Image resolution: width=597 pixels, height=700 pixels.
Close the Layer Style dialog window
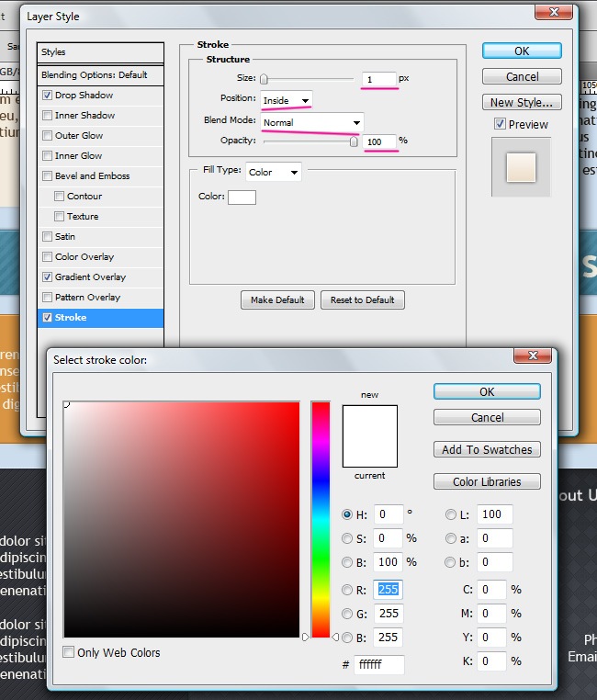(x=557, y=12)
